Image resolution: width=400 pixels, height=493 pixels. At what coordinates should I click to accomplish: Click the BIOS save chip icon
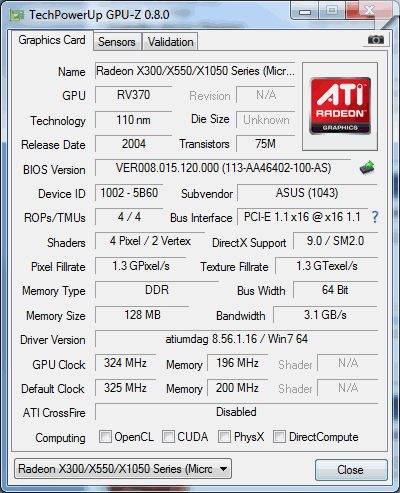pyautogui.click(x=367, y=168)
